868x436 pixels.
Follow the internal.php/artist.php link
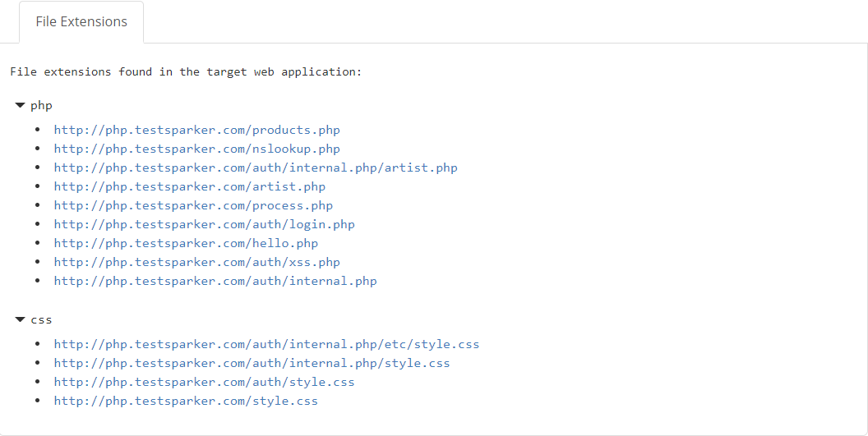[255, 168]
